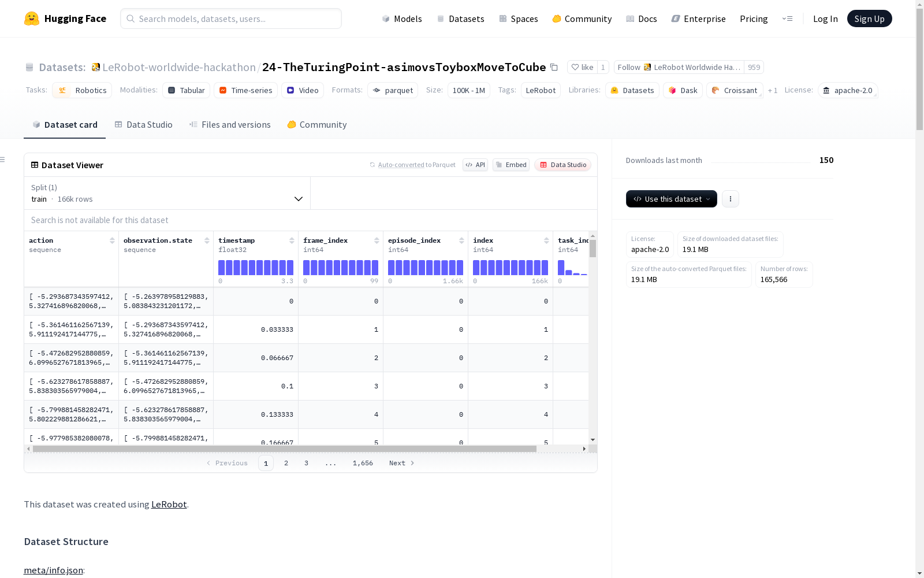Open the meta/info.json link

53,570
